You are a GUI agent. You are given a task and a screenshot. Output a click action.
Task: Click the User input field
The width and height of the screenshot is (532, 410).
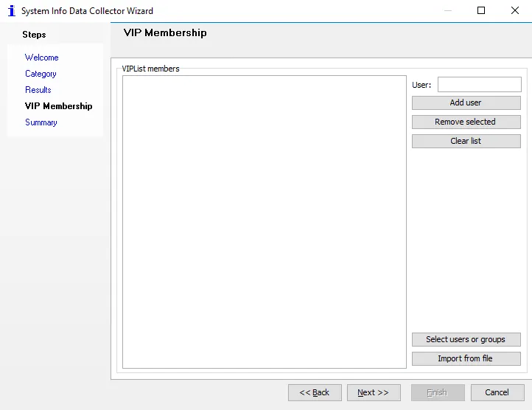[480, 84]
